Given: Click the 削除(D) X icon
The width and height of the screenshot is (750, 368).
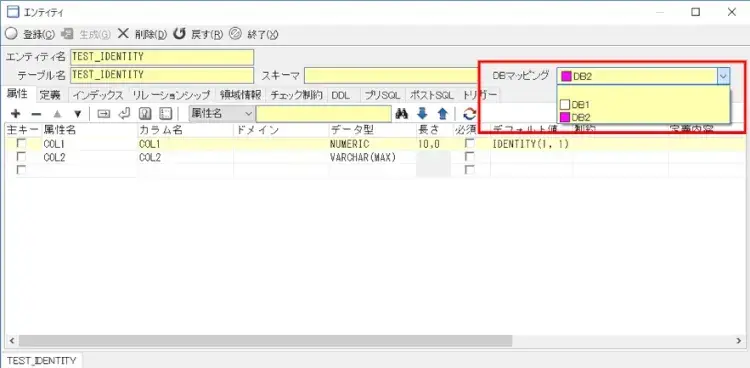Looking at the screenshot, I should click(123, 33).
